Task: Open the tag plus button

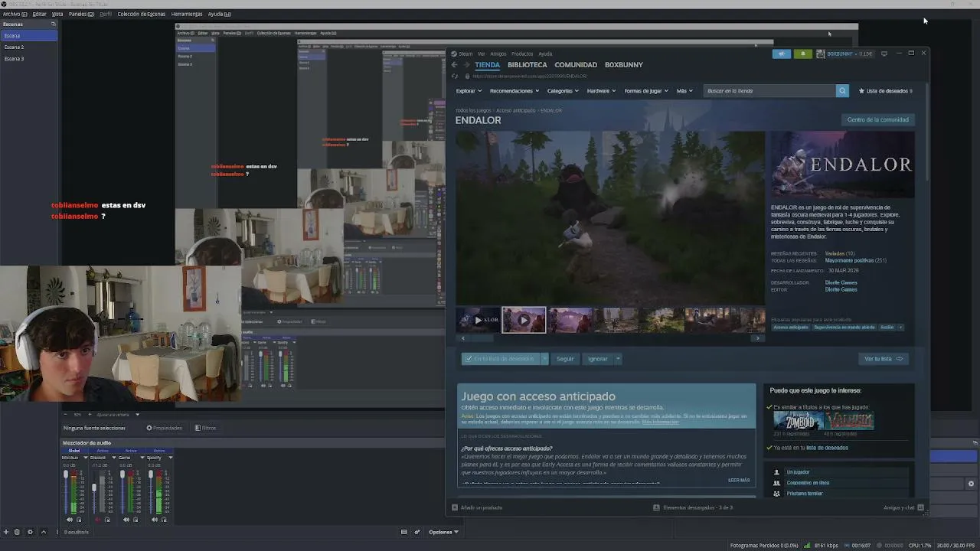Action: click(x=900, y=328)
